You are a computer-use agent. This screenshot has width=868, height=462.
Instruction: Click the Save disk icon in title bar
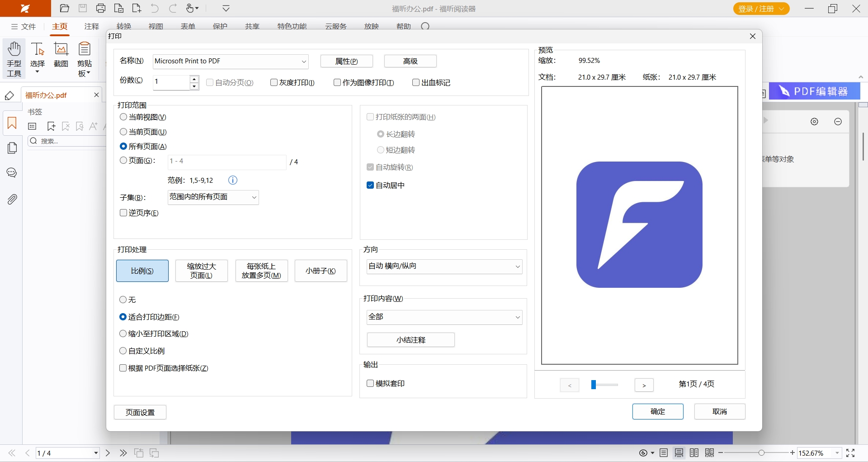pyautogui.click(x=83, y=8)
